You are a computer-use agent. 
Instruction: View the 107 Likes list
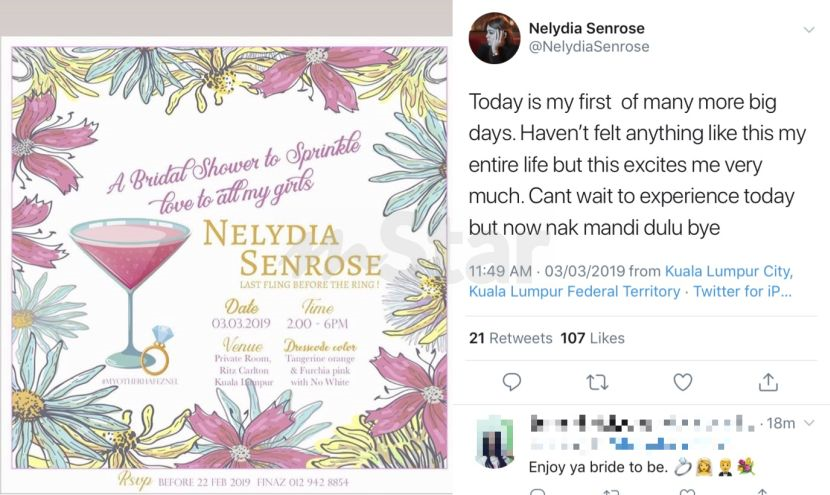tap(592, 338)
